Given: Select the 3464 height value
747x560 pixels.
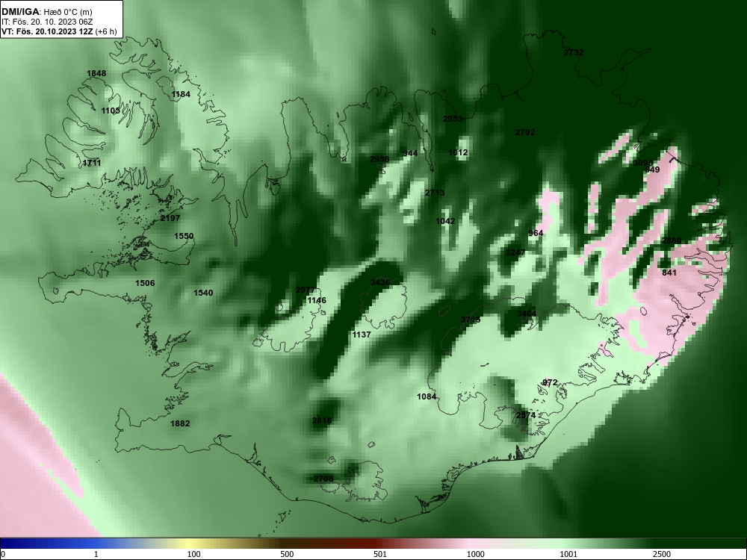Looking at the screenshot, I should pyautogui.click(x=527, y=314).
